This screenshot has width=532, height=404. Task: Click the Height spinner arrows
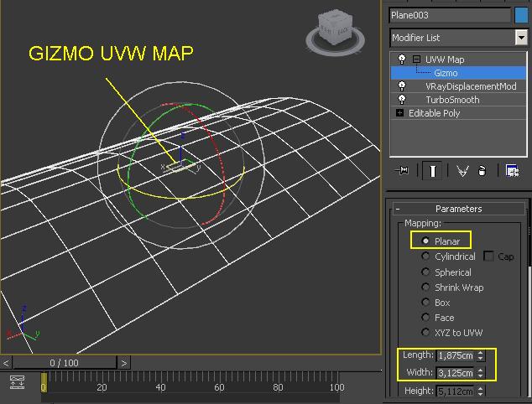(x=481, y=391)
